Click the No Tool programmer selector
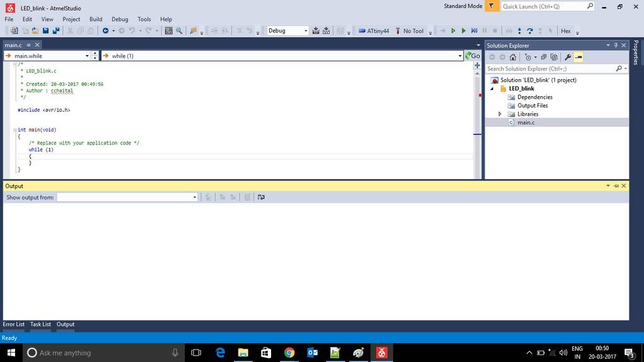 pos(409,31)
